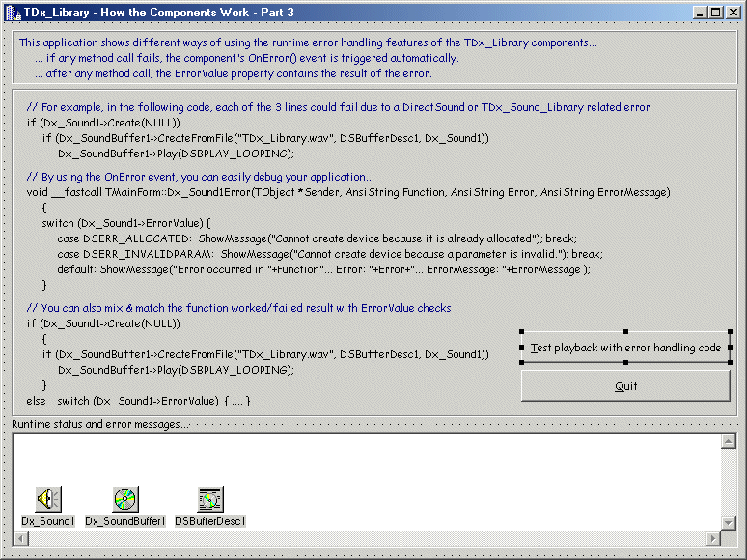Click the TDx_Library title bar application icon

[13, 12]
